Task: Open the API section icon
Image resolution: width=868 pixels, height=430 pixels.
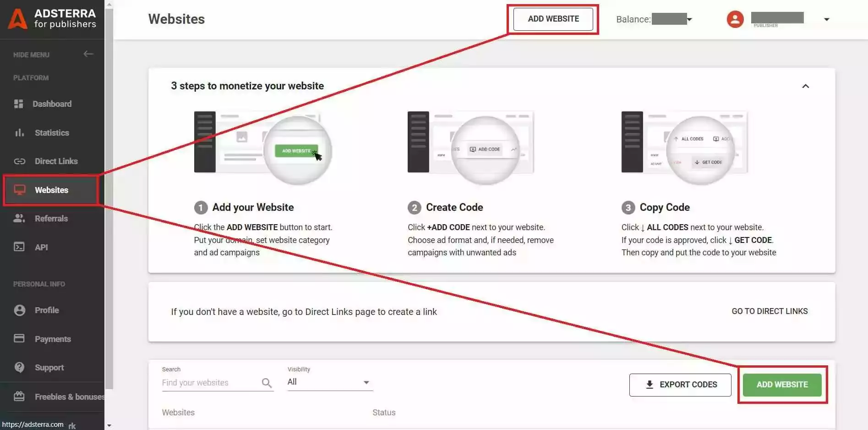Action: click(19, 247)
